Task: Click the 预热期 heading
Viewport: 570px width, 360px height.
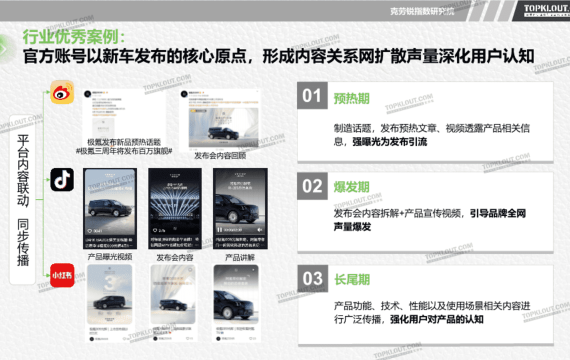Action: pos(352,98)
